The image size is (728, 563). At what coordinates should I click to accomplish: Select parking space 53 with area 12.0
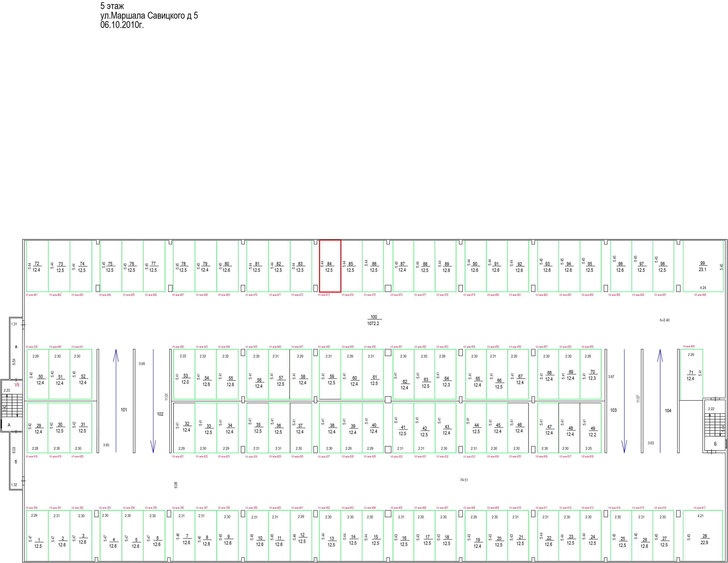click(184, 374)
